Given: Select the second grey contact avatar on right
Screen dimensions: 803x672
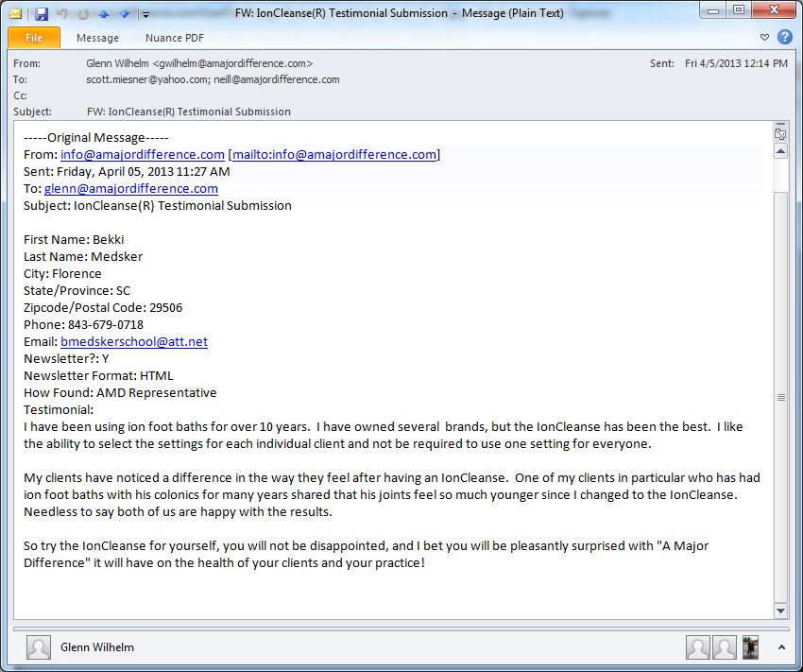Looking at the screenshot, I should pos(725,648).
